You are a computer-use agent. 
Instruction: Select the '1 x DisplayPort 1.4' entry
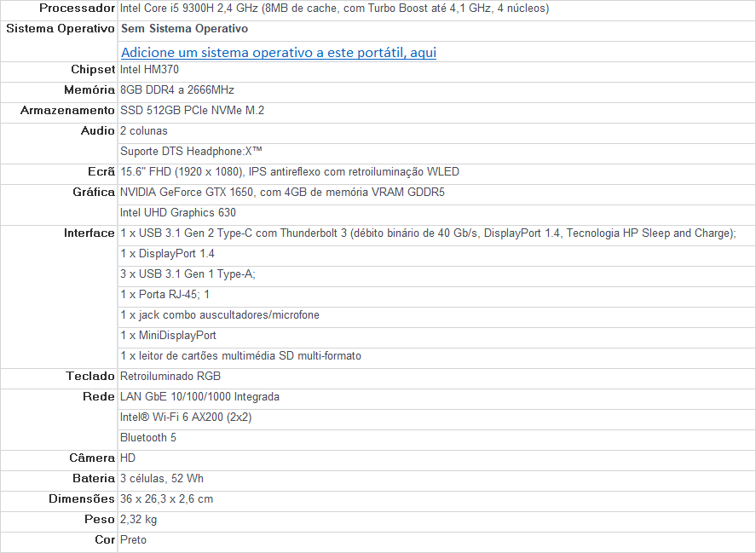(x=168, y=254)
